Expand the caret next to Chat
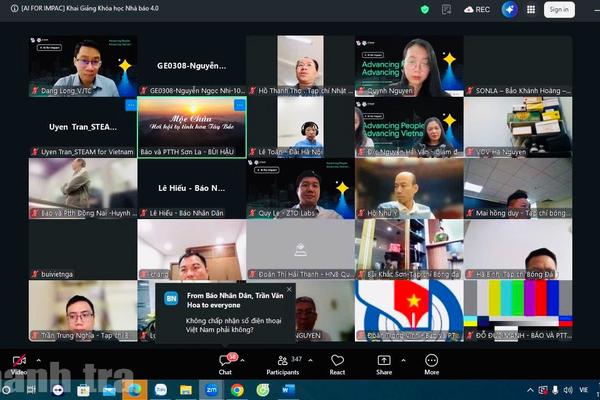Viewport: 600px width, 400px height. 243,361
